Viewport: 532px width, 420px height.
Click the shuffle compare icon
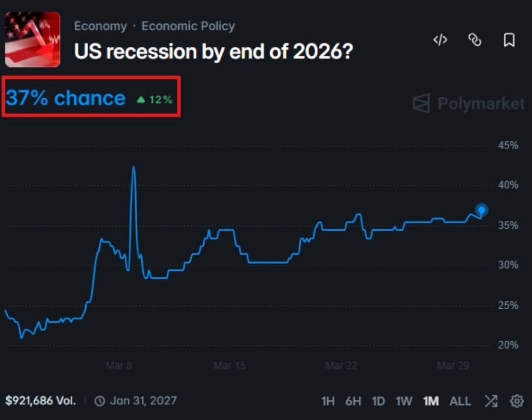click(491, 401)
